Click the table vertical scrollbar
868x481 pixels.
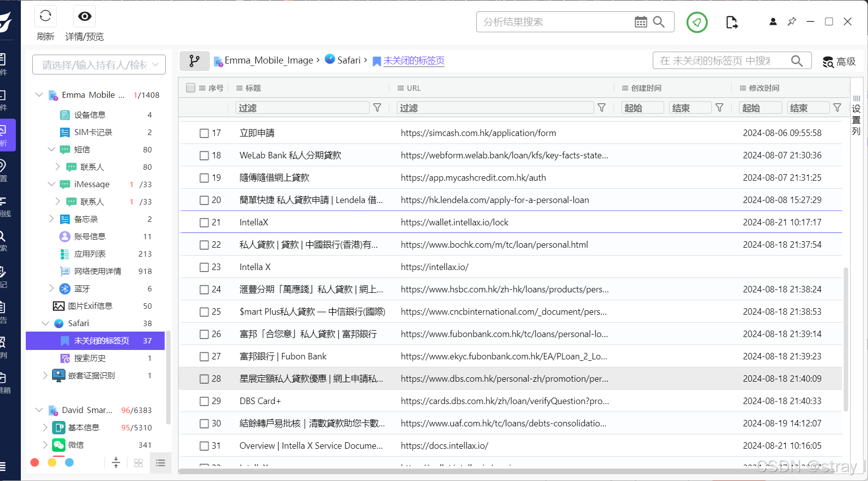846,339
